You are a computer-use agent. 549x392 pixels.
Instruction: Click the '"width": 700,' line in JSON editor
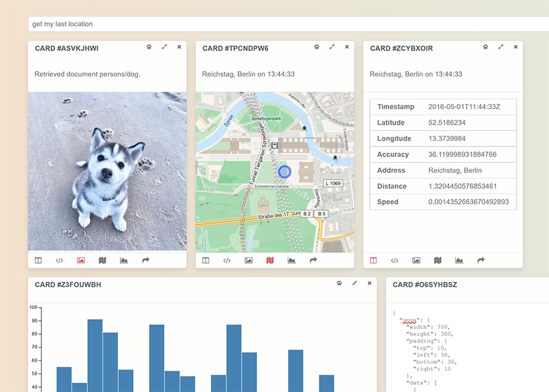point(428,327)
